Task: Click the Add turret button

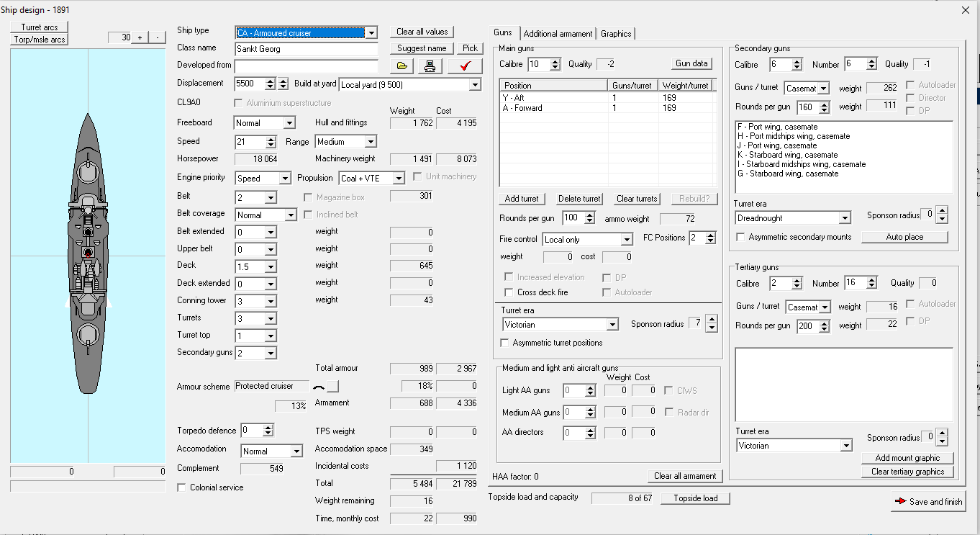Action: coord(522,199)
